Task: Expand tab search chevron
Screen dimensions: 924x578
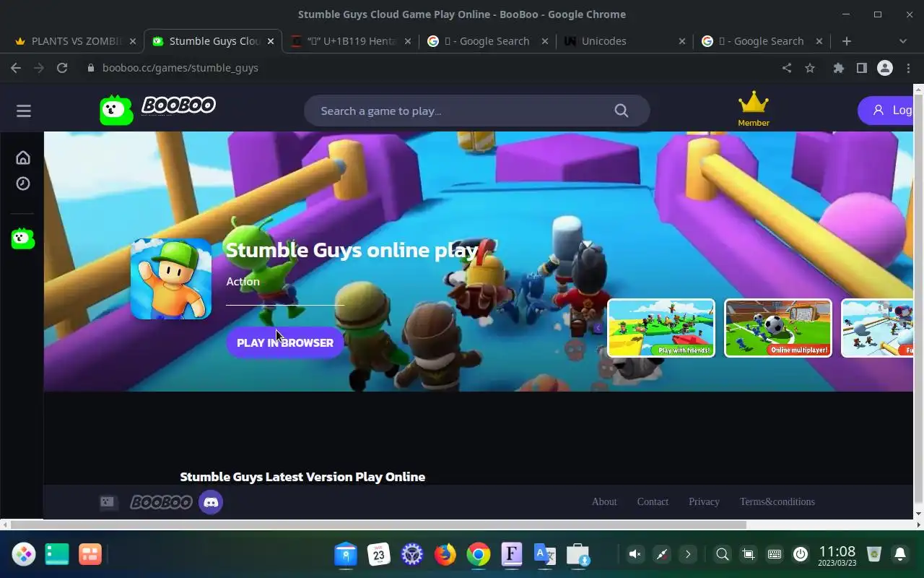Action: (902, 41)
